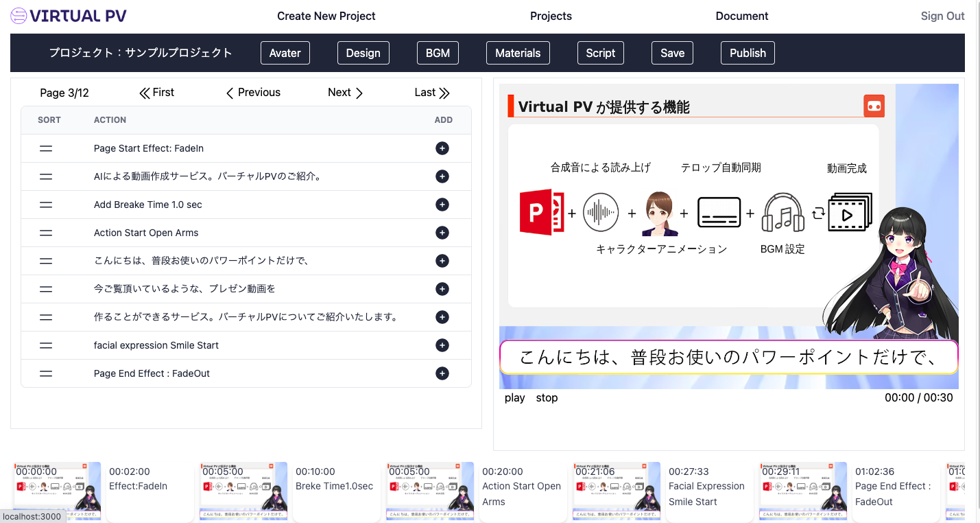Jump to the First page
980x523 pixels.
(x=156, y=93)
